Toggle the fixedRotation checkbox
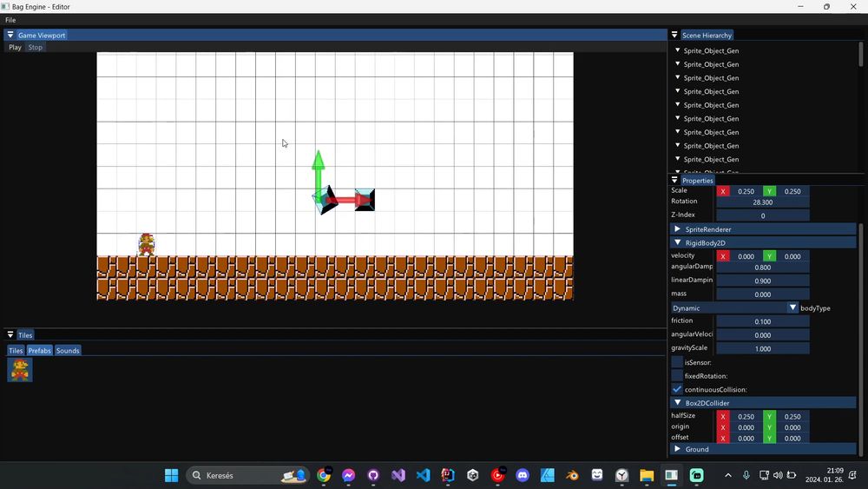Viewport: 868px width, 489px height. click(x=677, y=375)
